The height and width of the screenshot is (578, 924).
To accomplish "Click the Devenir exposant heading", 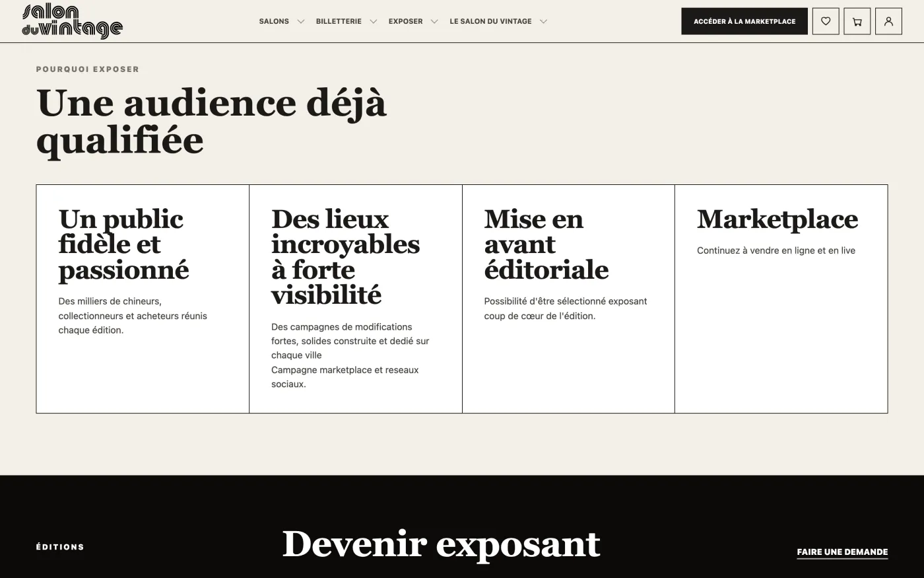I will 442,544.
